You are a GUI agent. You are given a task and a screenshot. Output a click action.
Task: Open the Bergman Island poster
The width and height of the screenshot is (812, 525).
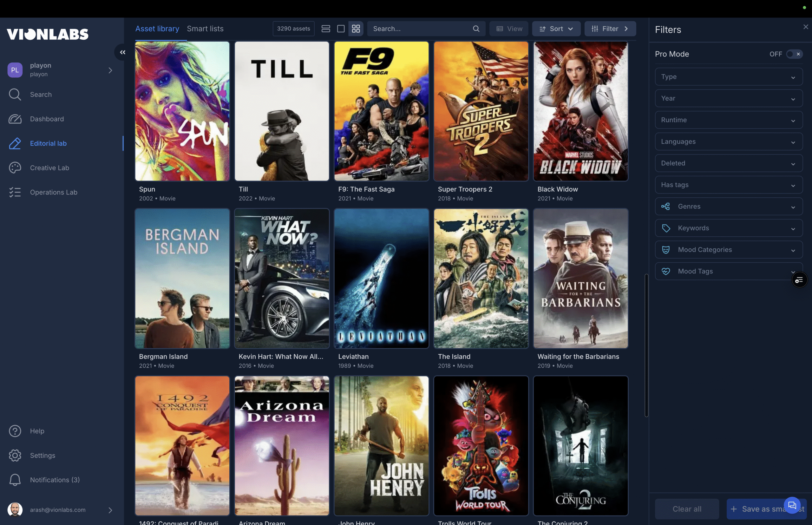(182, 279)
